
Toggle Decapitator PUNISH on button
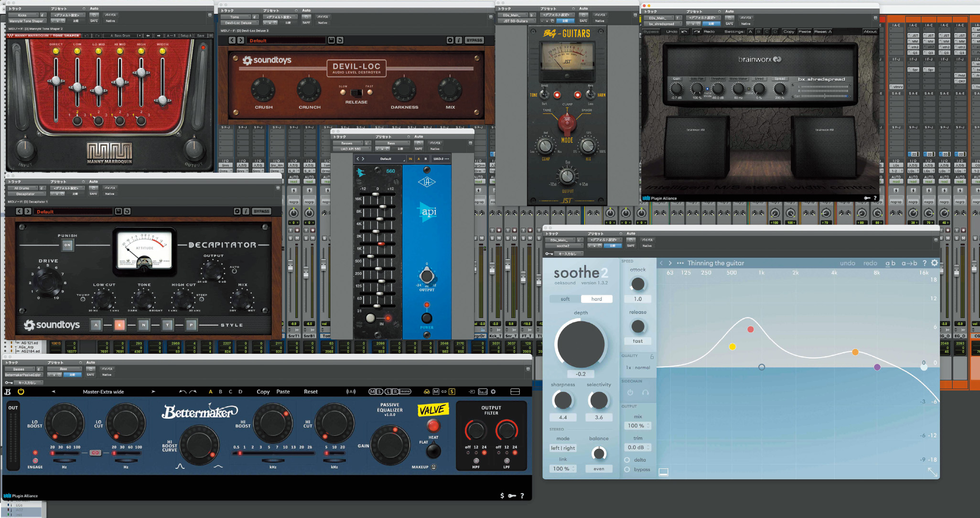pyautogui.click(x=67, y=245)
